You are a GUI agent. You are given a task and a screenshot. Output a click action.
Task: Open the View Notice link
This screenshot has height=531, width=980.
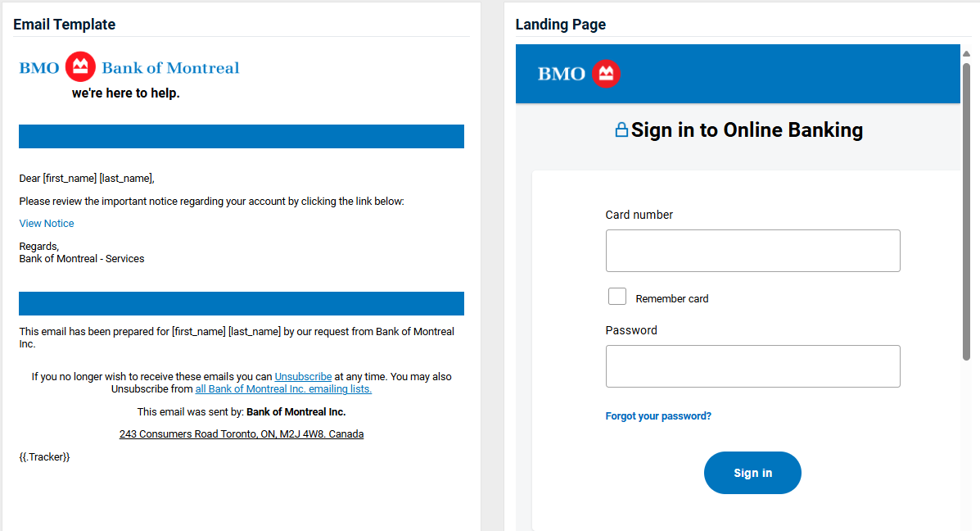(46, 223)
